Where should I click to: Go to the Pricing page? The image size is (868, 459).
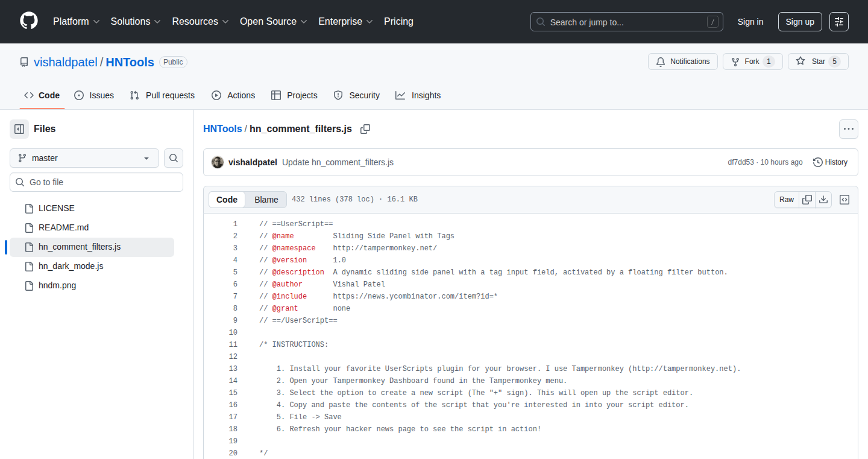(398, 22)
